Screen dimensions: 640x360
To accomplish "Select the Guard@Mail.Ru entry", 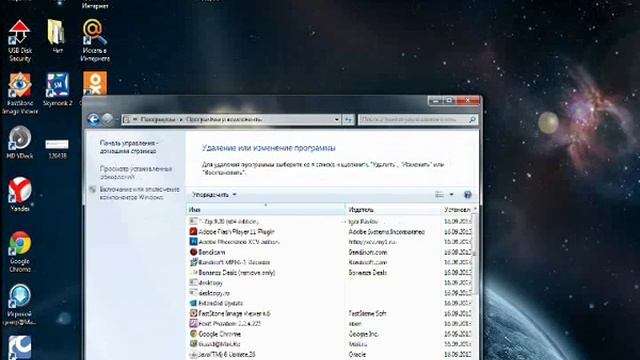I will click(330, 344).
